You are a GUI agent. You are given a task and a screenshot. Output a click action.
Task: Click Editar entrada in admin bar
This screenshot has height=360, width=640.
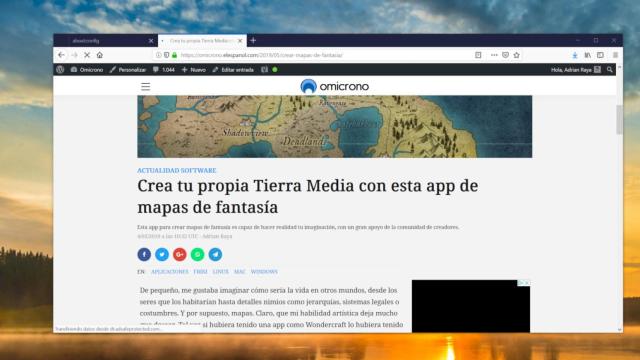coord(233,70)
